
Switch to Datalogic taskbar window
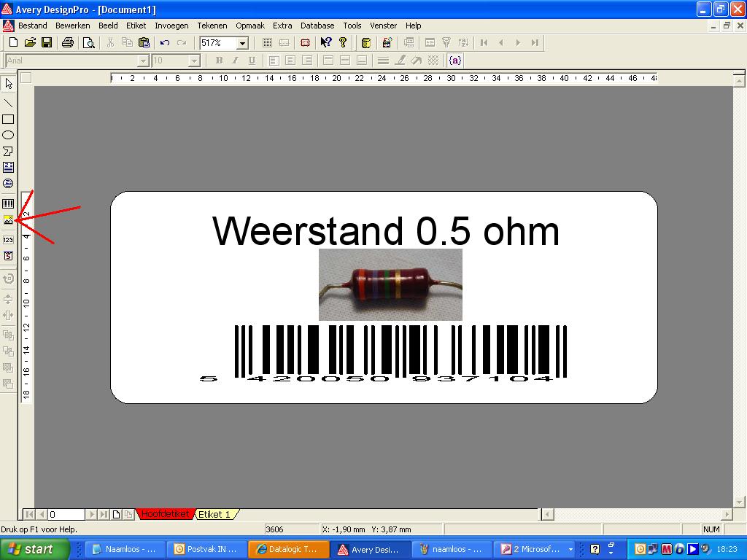(x=289, y=549)
